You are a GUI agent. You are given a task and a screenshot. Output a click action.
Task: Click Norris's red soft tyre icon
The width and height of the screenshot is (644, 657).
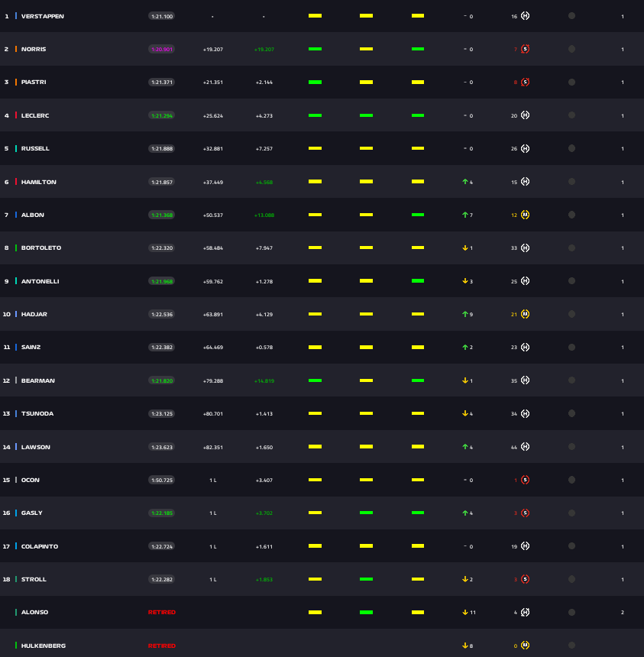point(525,49)
